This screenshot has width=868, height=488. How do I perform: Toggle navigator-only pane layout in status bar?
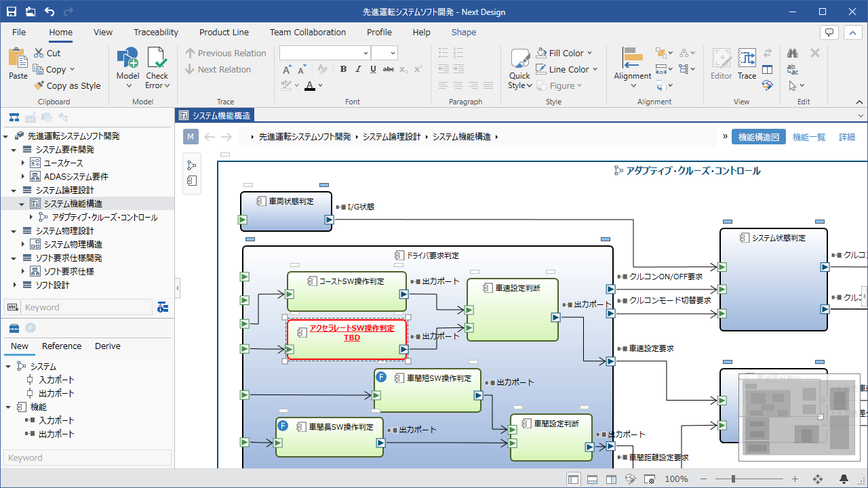click(574, 479)
